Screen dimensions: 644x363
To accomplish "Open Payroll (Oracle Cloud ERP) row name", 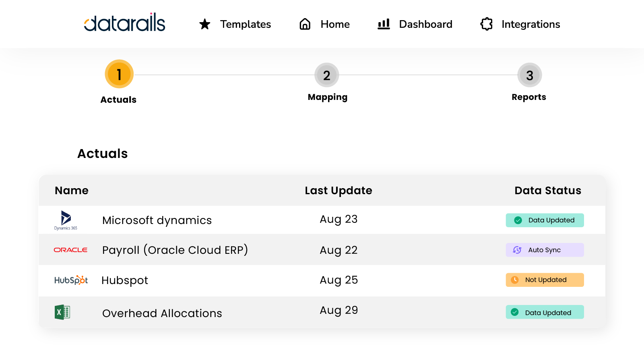I will (175, 250).
